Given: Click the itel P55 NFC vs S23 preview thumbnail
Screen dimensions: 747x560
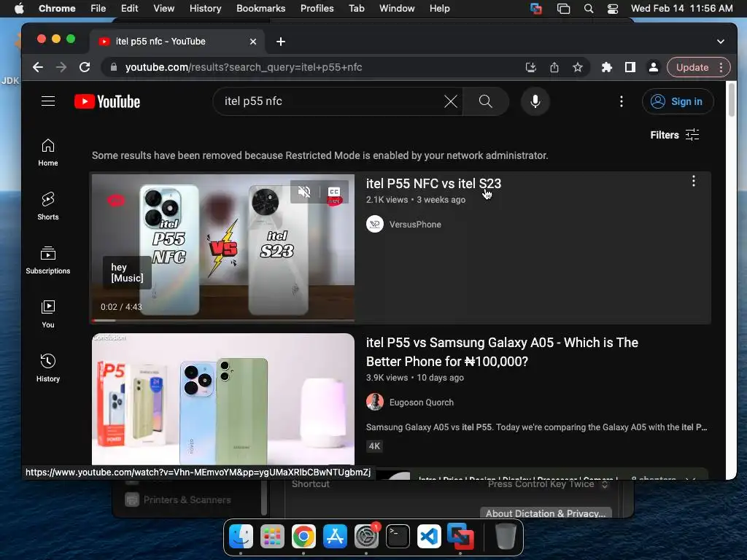Looking at the screenshot, I should pyautogui.click(x=223, y=248).
